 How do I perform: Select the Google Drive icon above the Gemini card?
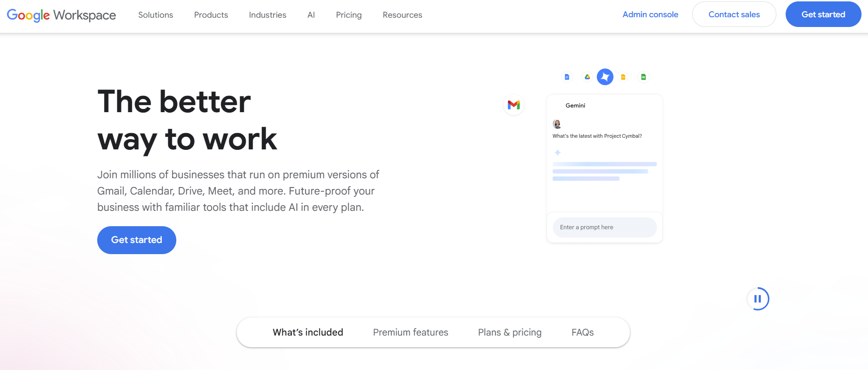587,77
